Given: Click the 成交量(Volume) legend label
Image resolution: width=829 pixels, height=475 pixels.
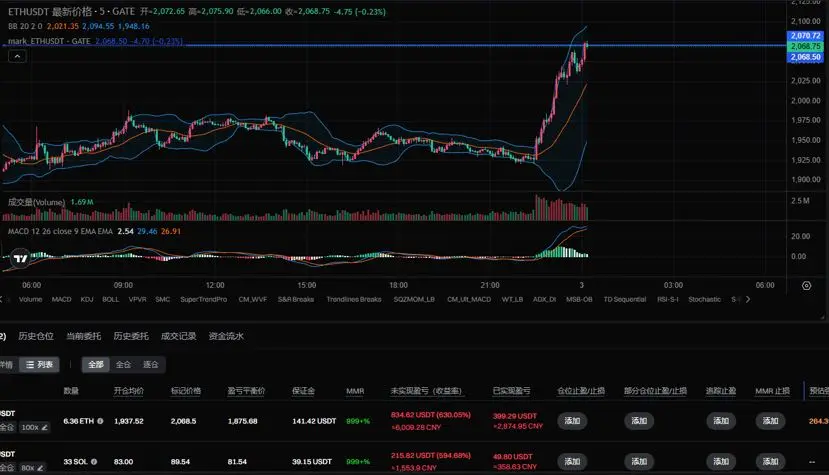Looking at the screenshot, I should 36,202.
